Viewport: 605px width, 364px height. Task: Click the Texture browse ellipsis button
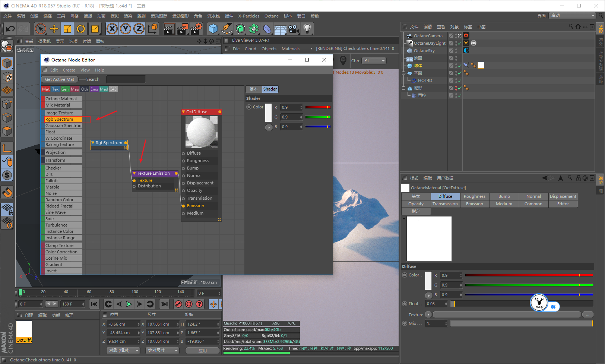pos(587,314)
